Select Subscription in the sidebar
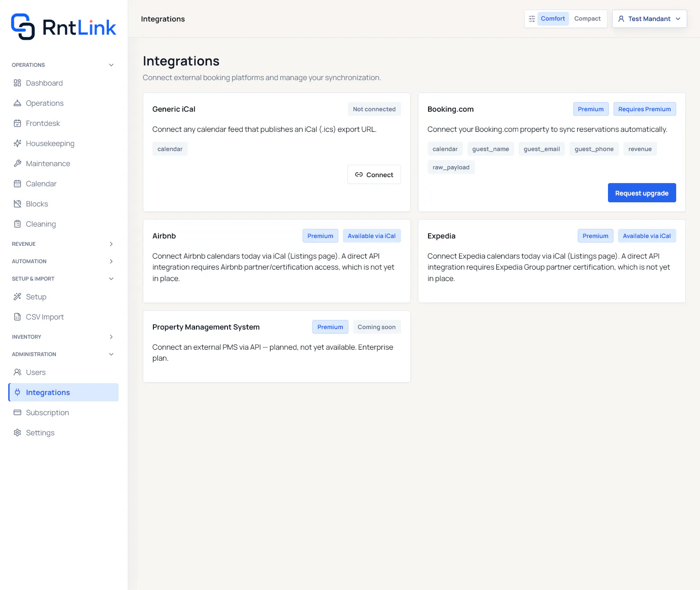Screen dimensions: 700x590 pos(63,412)
